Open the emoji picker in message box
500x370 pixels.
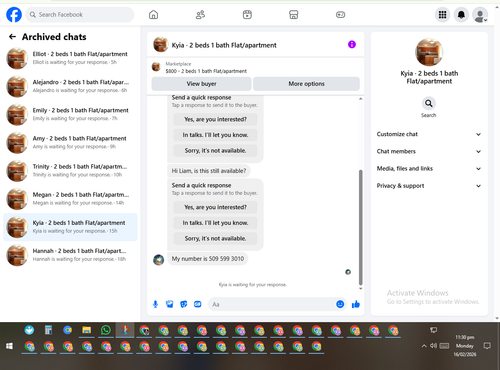tap(340, 304)
